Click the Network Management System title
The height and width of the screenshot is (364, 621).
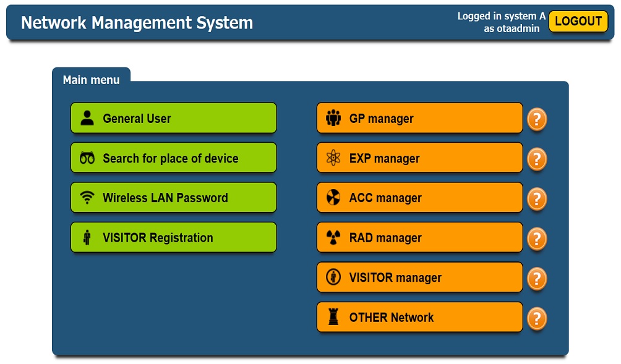[x=137, y=22]
